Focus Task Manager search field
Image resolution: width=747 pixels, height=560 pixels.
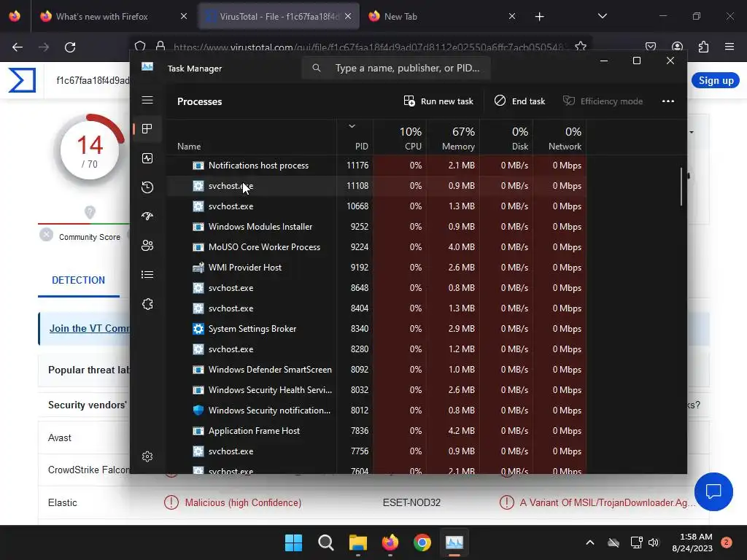click(396, 68)
